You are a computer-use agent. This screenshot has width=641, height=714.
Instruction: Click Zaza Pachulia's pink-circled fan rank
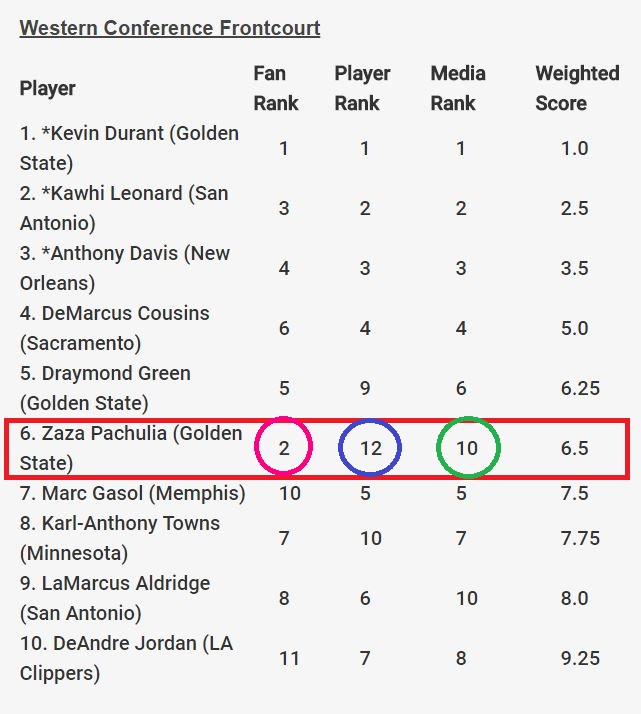coord(284,448)
